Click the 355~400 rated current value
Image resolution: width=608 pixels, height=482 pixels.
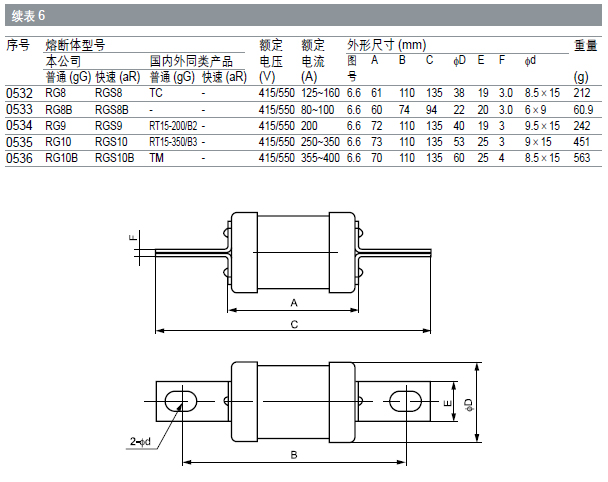(x=320, y=158)
